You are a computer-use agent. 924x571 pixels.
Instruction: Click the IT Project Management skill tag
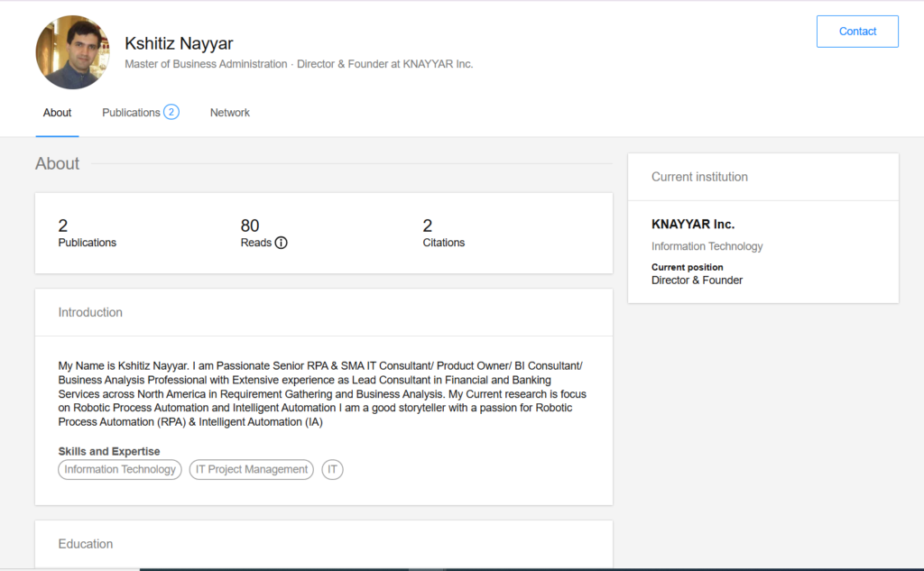coord(252,470)
